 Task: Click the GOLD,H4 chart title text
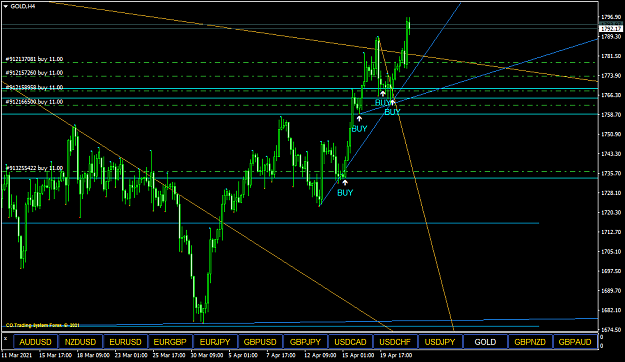pyautogui.click(x=23, y=6)
